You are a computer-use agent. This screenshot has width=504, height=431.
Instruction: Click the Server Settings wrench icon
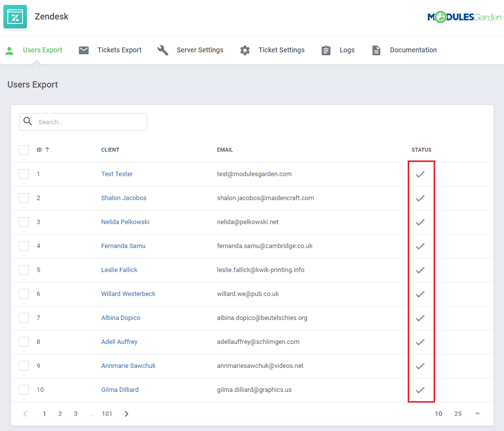163,50
